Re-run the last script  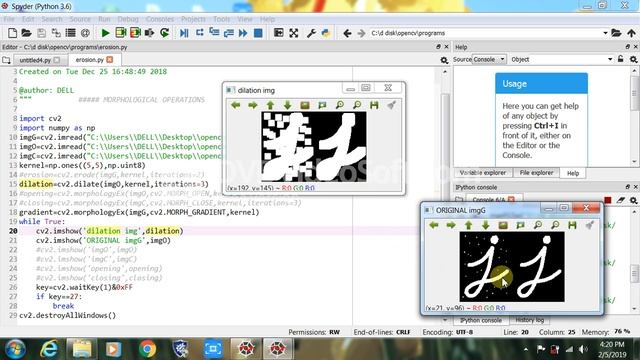click(x=164, y=33)
